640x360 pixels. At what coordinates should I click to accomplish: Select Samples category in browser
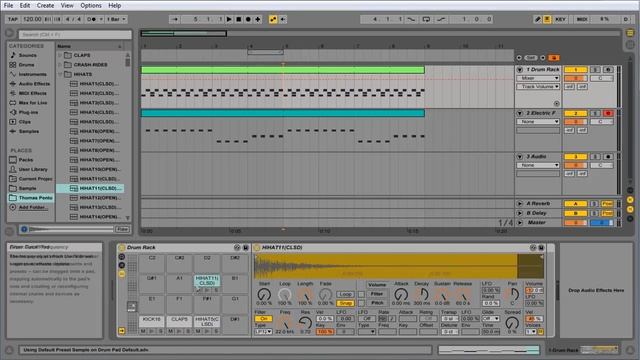pos(29,131)
